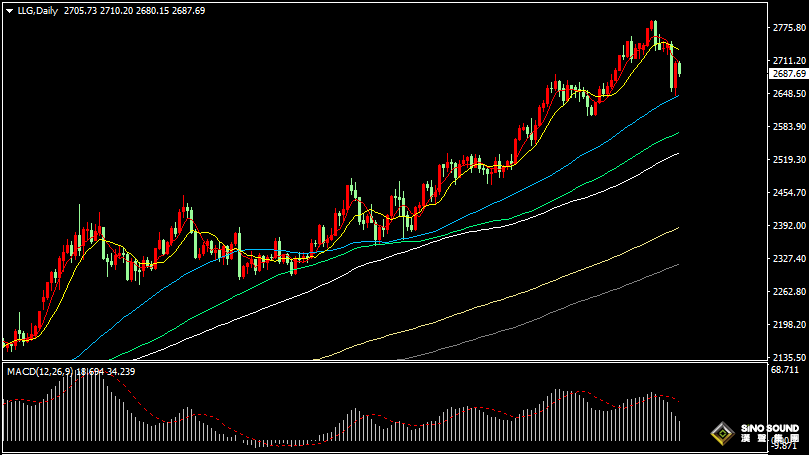This screenshot has height=455, width=809.
Task: Click the 2327.40 price axis label
Action: click(x=788, y=259)
